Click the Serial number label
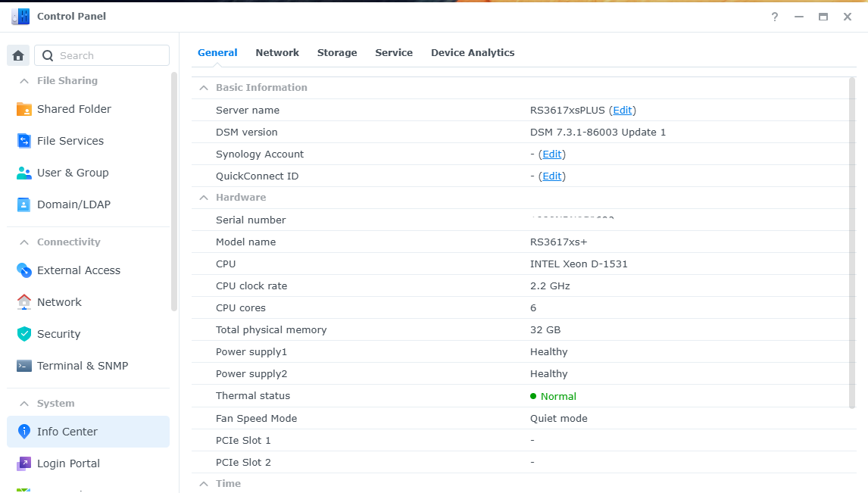Image resolution: width=868 pixels, height=493 pixels. pos(251,220)
